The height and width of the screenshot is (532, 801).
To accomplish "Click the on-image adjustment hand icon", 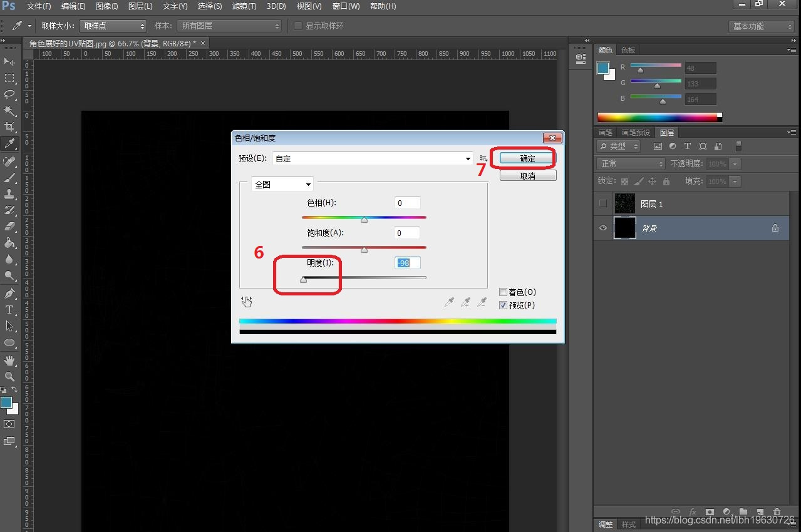I will click(x=247, y=302).
